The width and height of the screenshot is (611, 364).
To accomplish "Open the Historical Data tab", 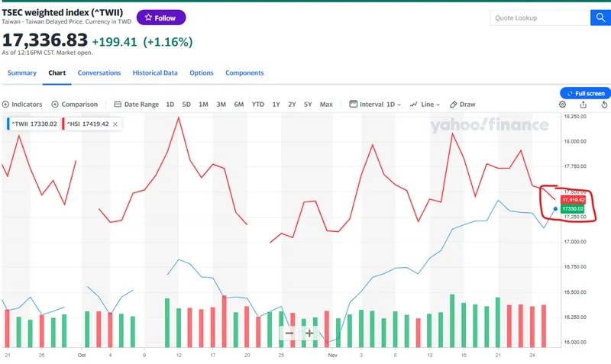I will 155,72.
